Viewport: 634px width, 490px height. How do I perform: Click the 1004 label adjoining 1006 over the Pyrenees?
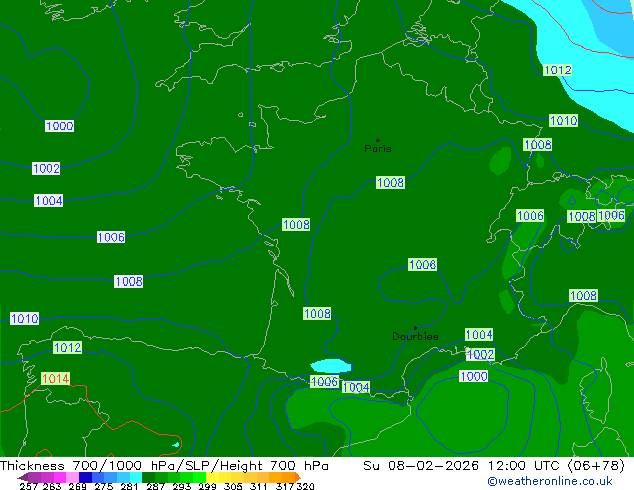click(356, 387)
